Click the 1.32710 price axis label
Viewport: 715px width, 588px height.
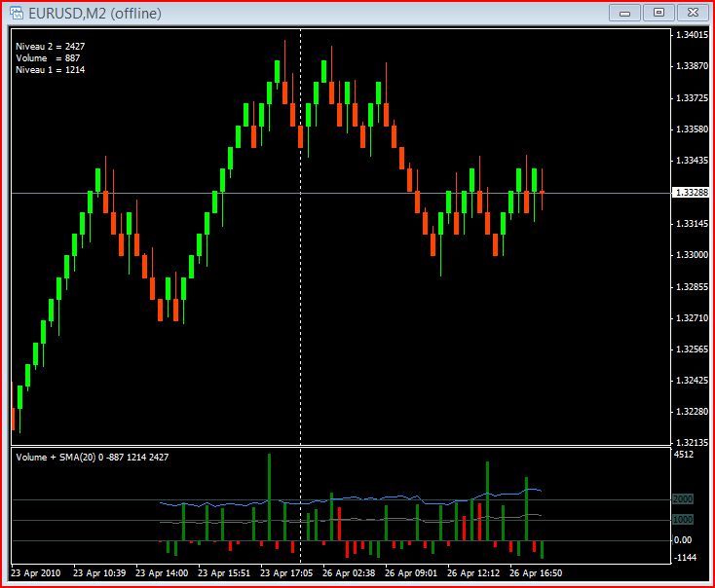(692, 318)
